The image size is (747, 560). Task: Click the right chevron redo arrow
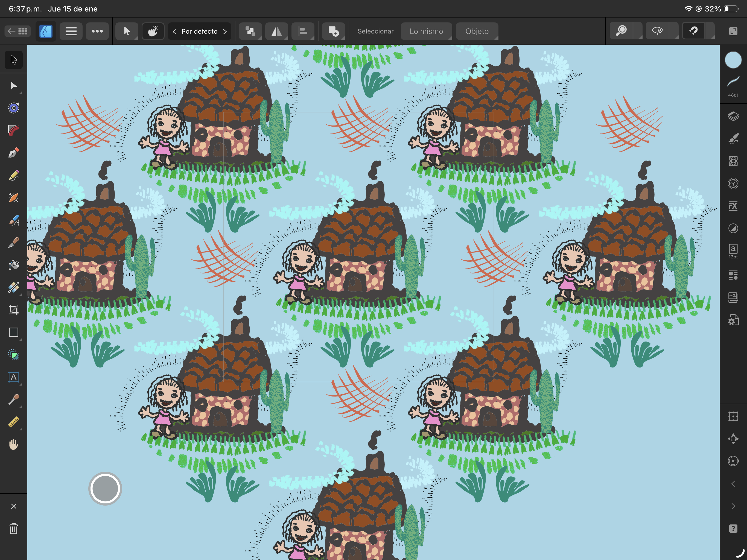pyautogui.click(x=733, y=506)
